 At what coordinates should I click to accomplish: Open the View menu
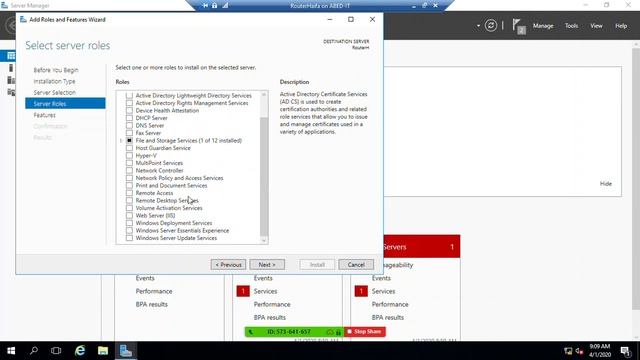[596, 26]
